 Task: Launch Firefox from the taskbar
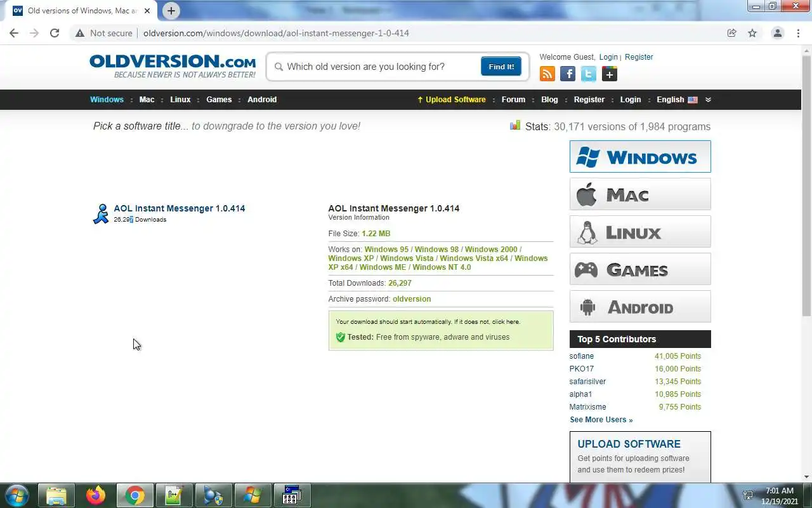[x=96, y=495]
